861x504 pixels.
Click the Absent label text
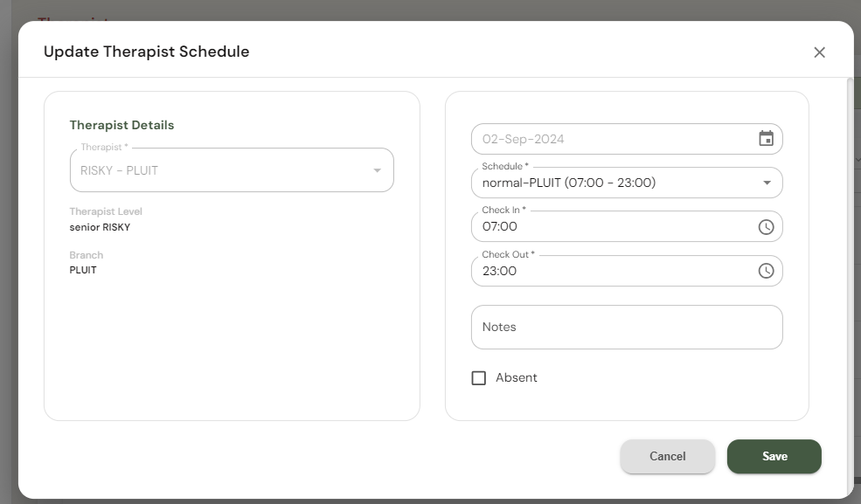(x=517, y=378)
